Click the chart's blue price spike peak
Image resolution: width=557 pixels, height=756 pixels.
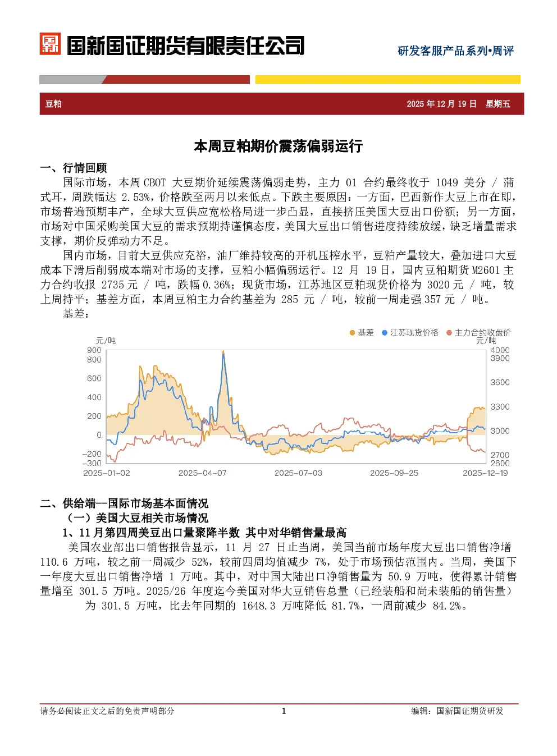coord(223,354)
